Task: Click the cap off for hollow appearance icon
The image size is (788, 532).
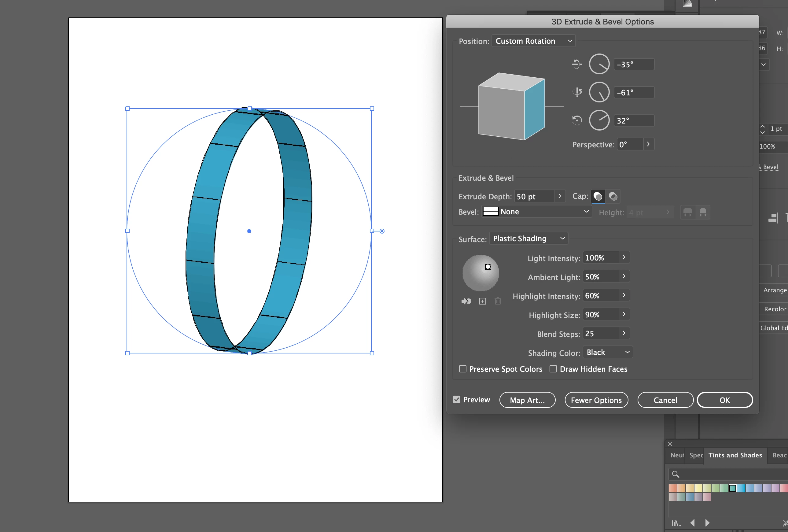Action: coord(613,196)
